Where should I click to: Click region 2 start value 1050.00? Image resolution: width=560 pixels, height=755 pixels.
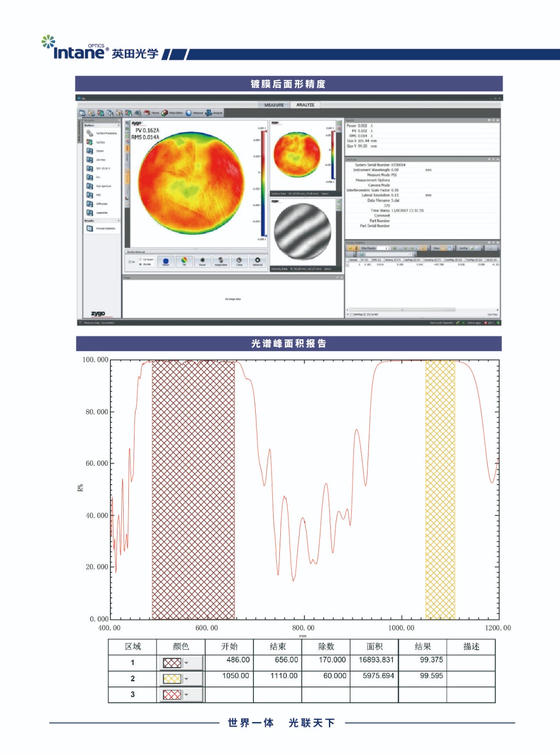[x=235, y=676]
